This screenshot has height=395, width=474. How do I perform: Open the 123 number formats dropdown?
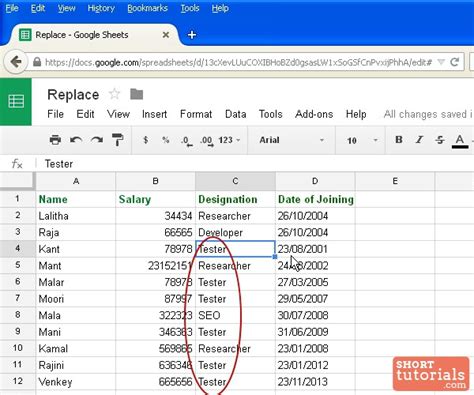coord(229,140)
